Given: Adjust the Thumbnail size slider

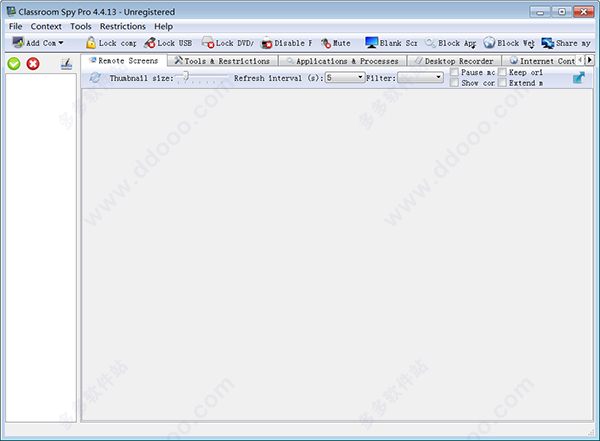Looking at the screenshot, I should point(186,77).
